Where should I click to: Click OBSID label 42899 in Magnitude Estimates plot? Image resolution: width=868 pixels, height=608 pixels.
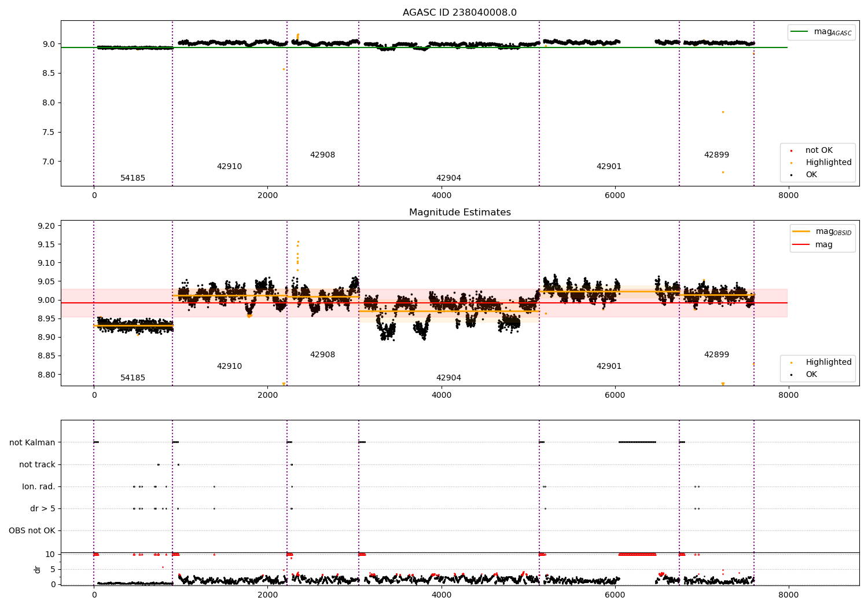pyautogui.click(x=717, y=355)
